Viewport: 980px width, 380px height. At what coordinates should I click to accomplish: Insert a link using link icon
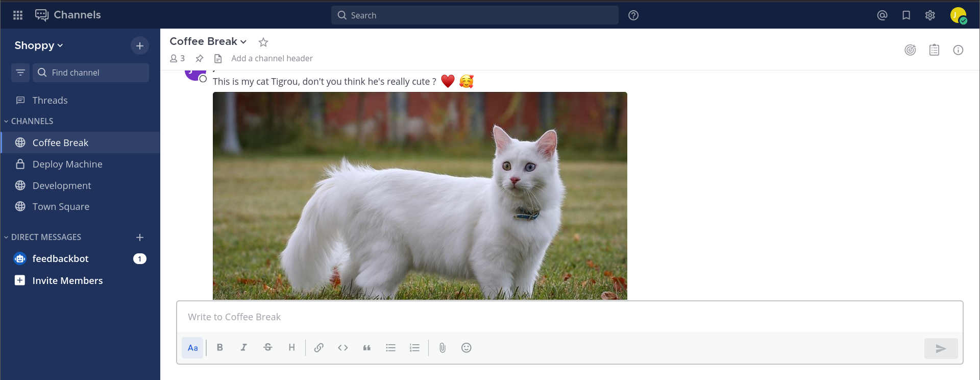[319, 348]
